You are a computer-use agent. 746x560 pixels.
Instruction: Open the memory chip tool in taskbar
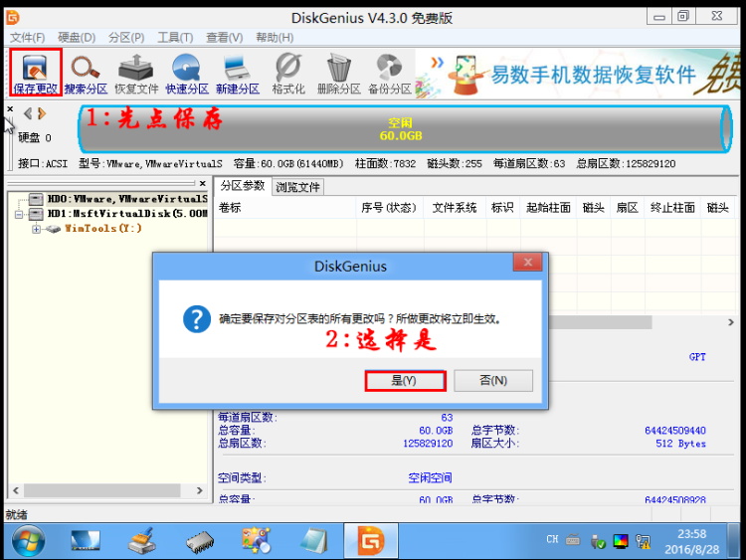(x=200, y=542)
